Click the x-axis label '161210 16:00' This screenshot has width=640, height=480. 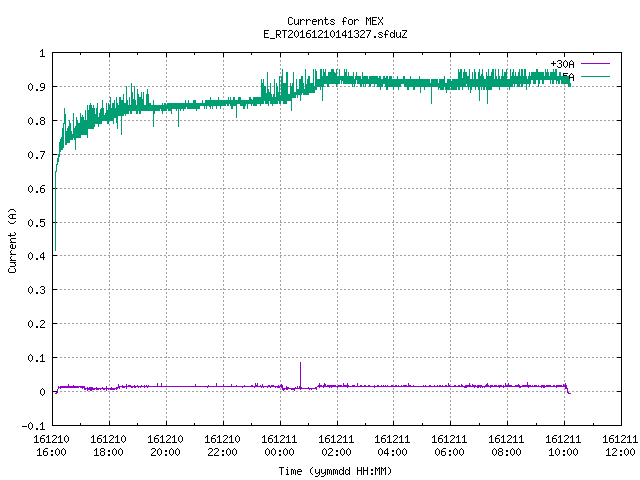click(x=51, y=446)
